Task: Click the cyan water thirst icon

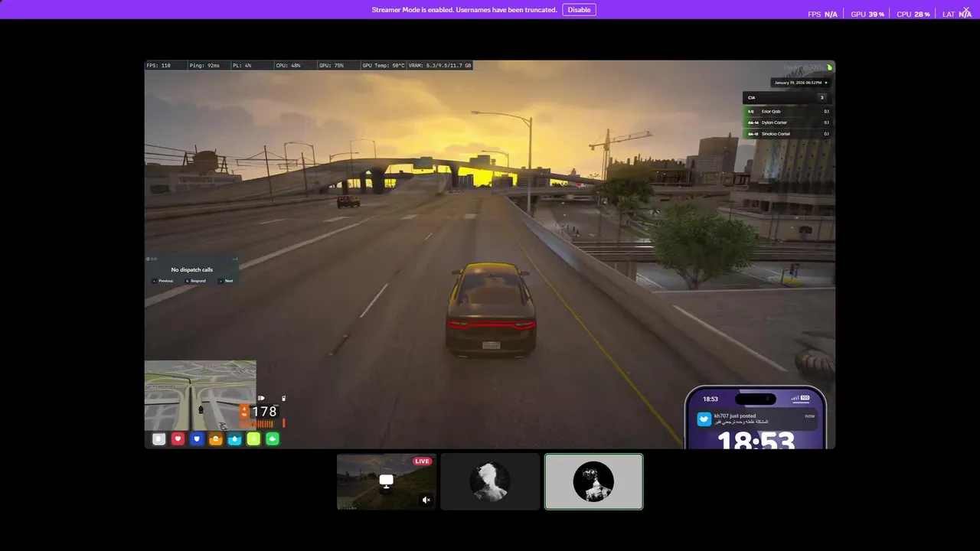Action: click(234, 439)
